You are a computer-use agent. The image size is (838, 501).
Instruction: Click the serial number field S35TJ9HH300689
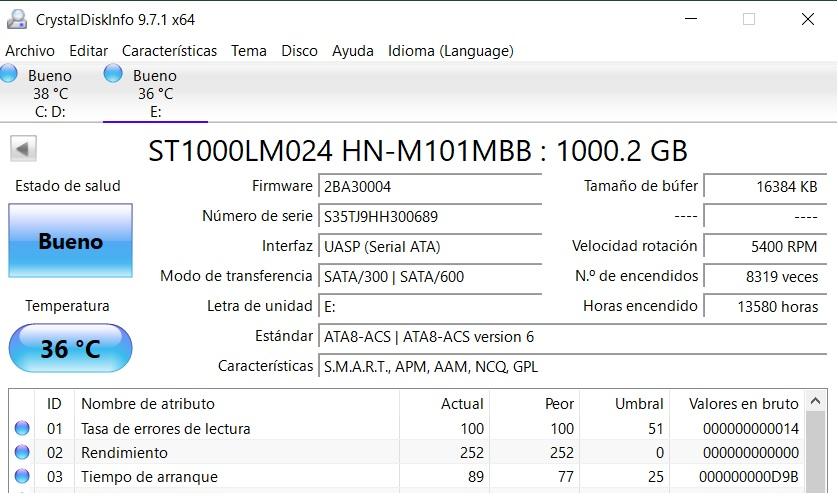430,217
